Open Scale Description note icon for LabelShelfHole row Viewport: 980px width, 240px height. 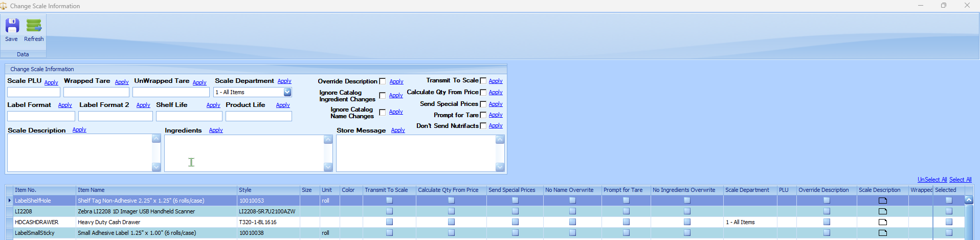coord(882,201)
